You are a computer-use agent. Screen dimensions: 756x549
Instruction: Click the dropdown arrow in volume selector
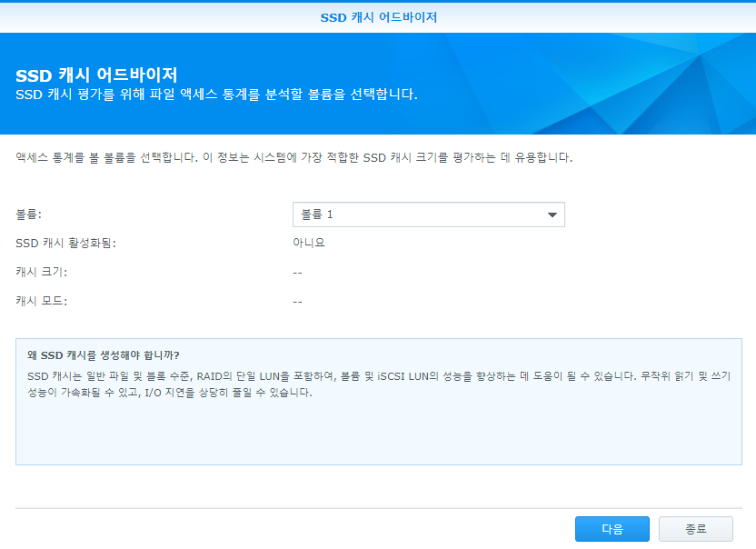point(552,215)
